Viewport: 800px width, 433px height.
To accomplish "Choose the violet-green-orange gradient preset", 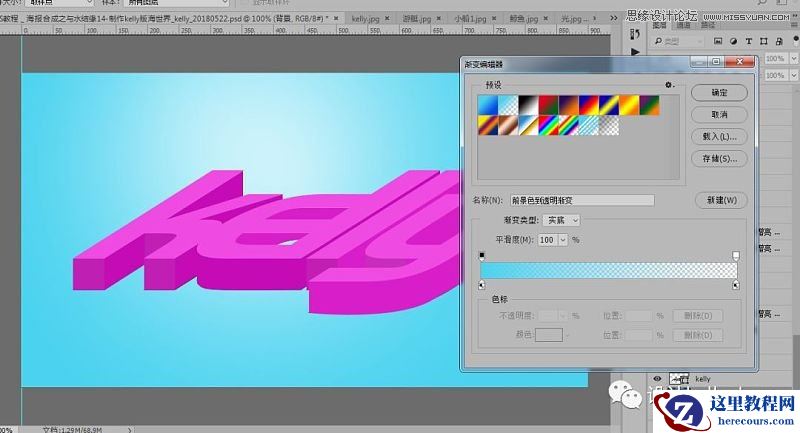I will 649,105.
